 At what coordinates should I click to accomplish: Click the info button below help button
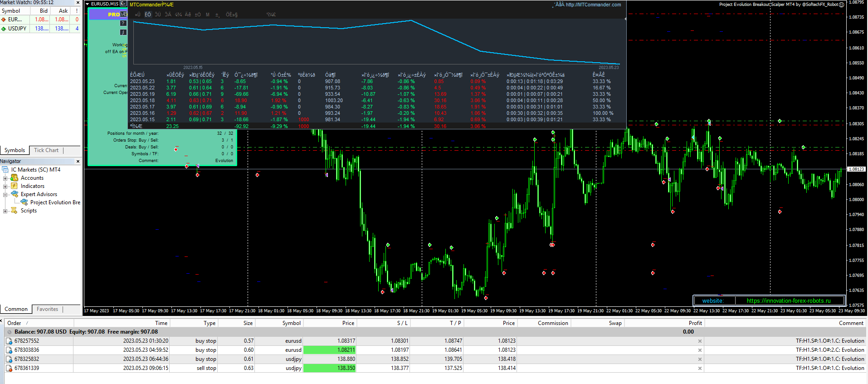123,32
